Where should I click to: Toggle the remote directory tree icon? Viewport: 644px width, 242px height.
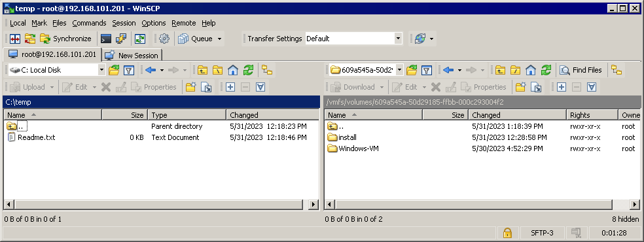[617, 70]
